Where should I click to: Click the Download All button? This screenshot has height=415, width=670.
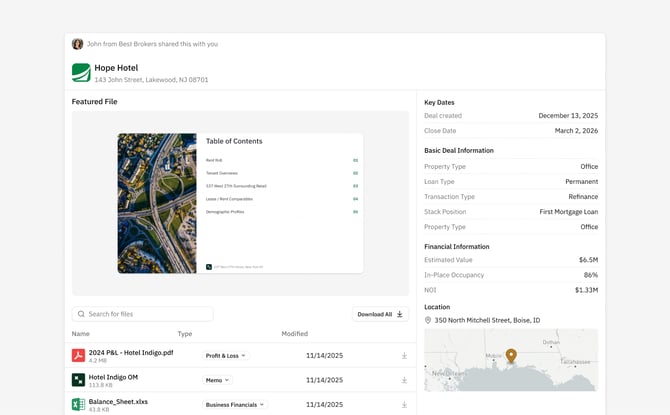tap(380, 314)
